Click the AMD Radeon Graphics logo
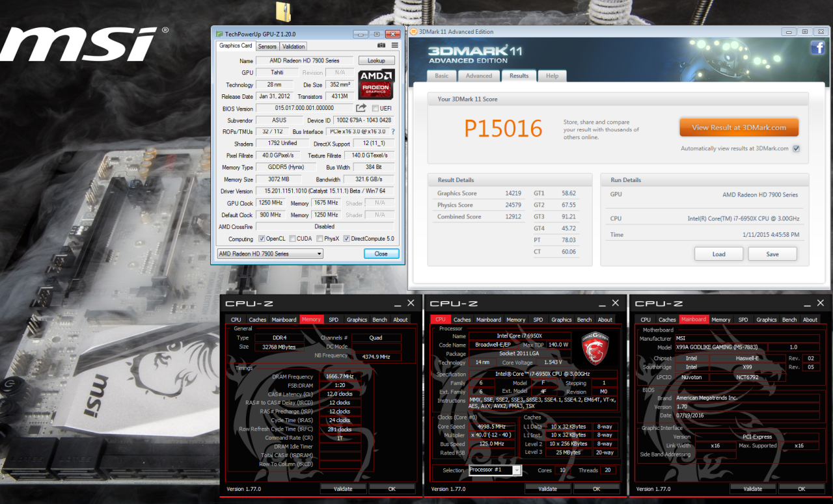The image size is (833, 504). coord(376,84)
